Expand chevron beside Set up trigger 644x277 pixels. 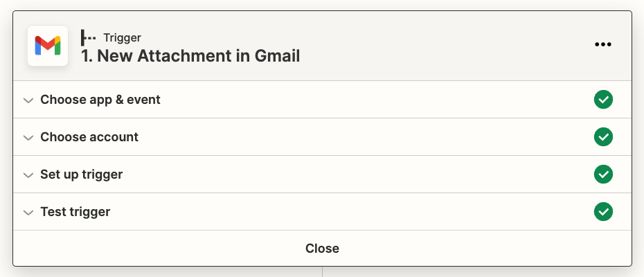28,175
